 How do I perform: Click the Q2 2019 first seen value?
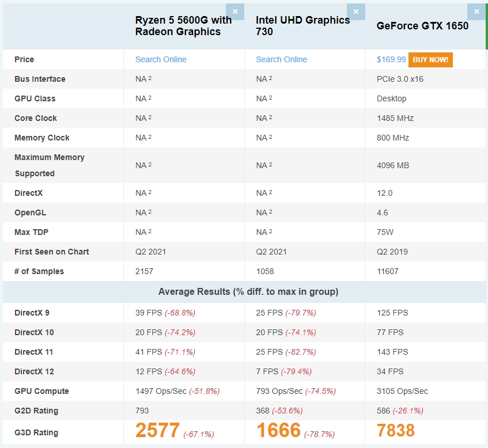tap(392, 252)
